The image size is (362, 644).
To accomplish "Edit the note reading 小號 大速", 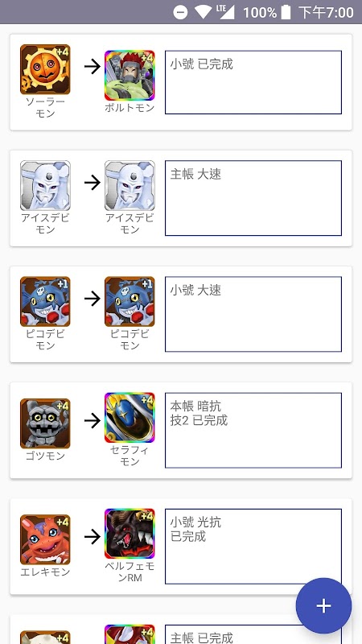I will coord(253,314).
